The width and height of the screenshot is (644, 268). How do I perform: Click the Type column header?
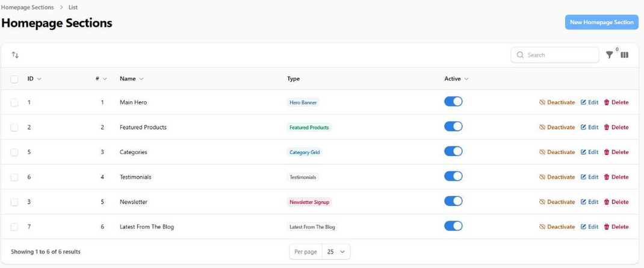coord(293,79)
